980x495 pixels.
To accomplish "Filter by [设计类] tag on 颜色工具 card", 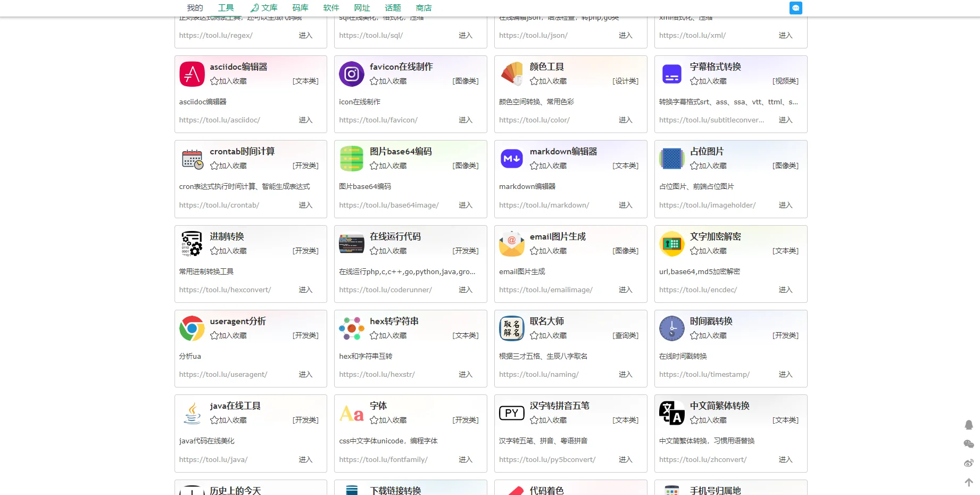I will 626,81.
